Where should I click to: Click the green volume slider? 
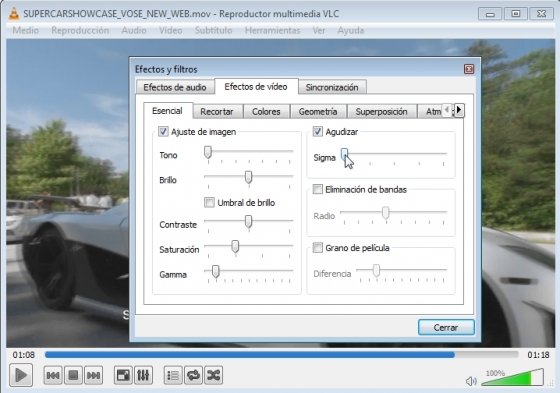pyautogui.click(x=512, y=378)
